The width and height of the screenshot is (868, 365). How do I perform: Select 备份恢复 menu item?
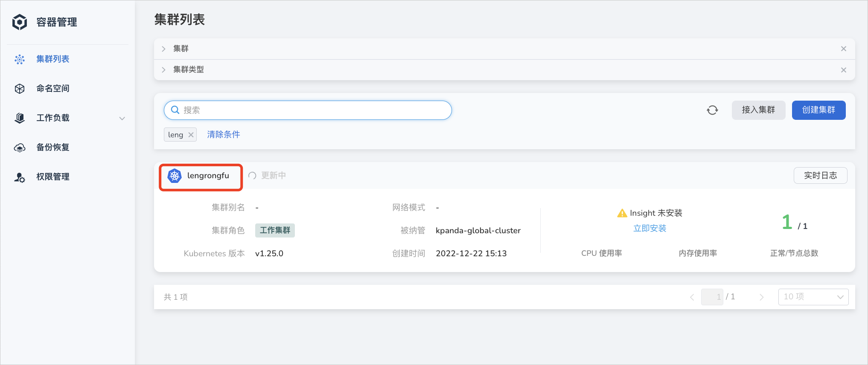click(53, 148)
